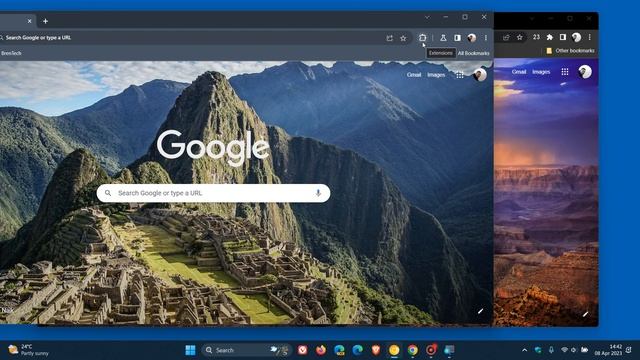
Task: Open Images link in right Chrome window
Action: click(541, 72)
